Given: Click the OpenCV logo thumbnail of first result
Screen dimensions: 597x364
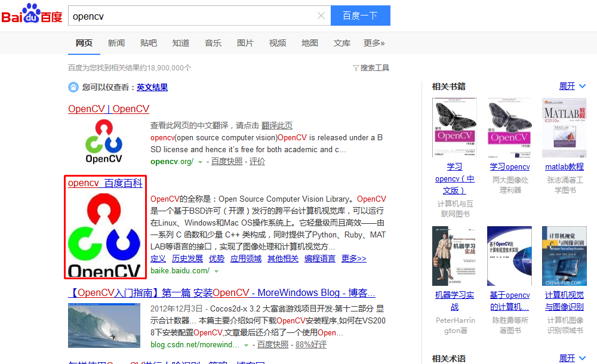Looking at the screenshot, I should click(x=104, y=141).
